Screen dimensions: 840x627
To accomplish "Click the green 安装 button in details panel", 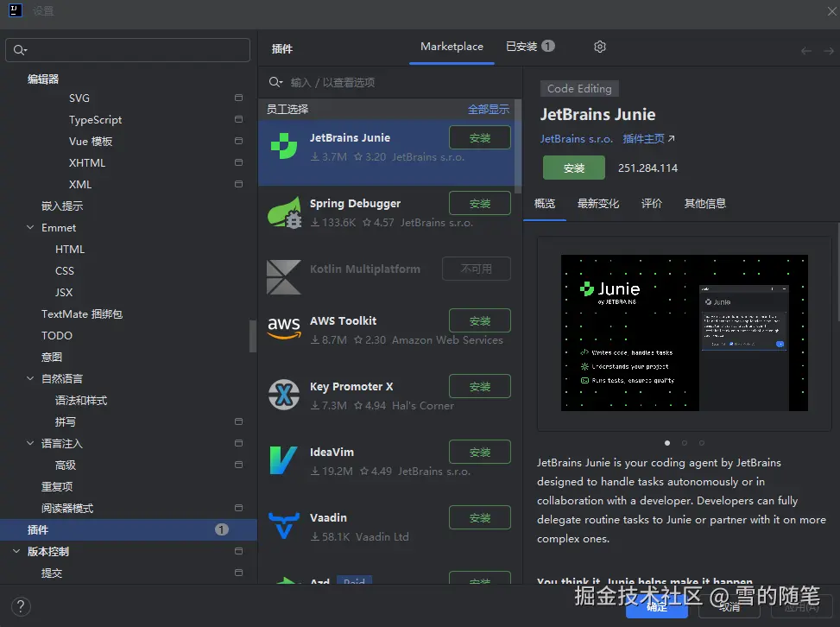I will [574, 168].
